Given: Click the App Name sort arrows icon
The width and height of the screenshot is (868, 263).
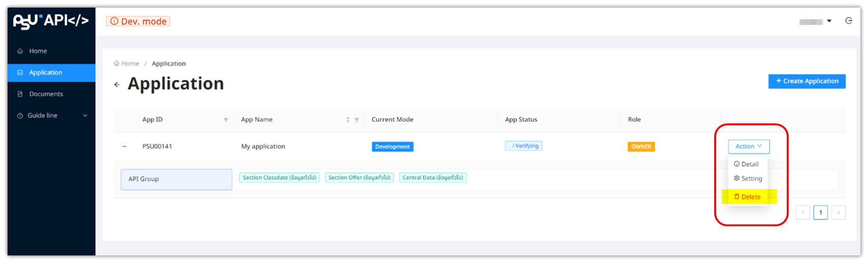Looking at the screenshot, I should coord(348,120).
